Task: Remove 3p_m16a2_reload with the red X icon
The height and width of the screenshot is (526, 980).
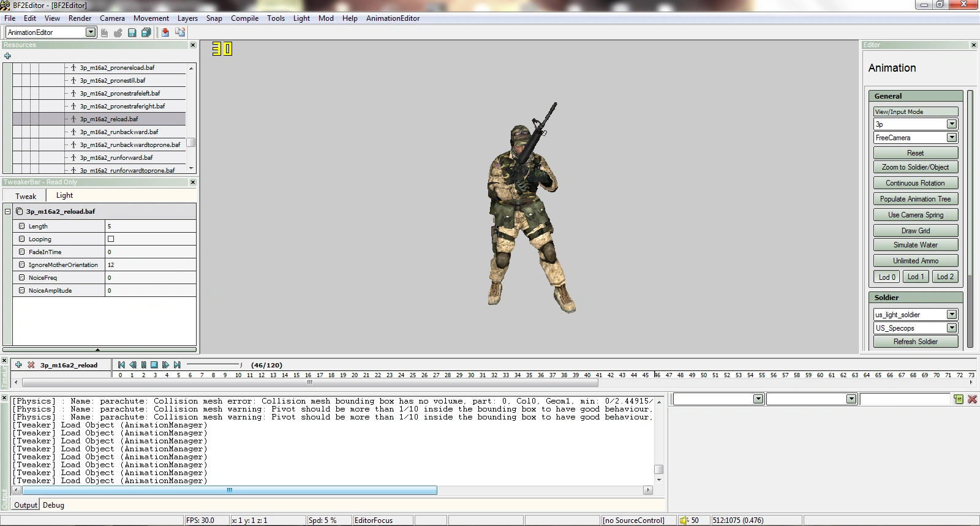Action: [31, 365]
